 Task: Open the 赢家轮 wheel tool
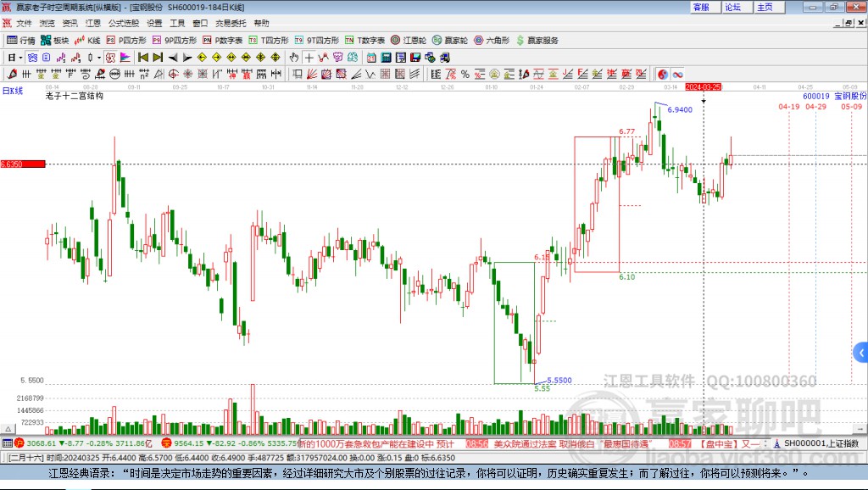click(x=450, y=41)
